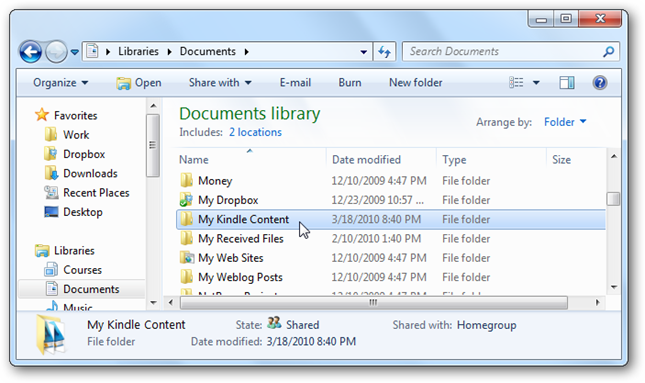Change your view icon
This screenshot has width=645, height=383.
click(516, 83)
